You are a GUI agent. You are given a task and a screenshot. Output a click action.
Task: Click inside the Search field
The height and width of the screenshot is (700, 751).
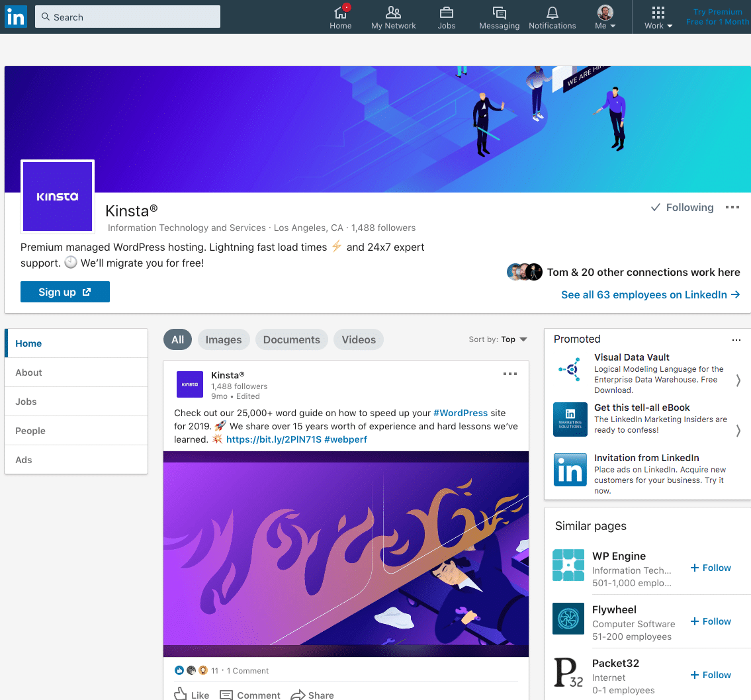[127, 17]
